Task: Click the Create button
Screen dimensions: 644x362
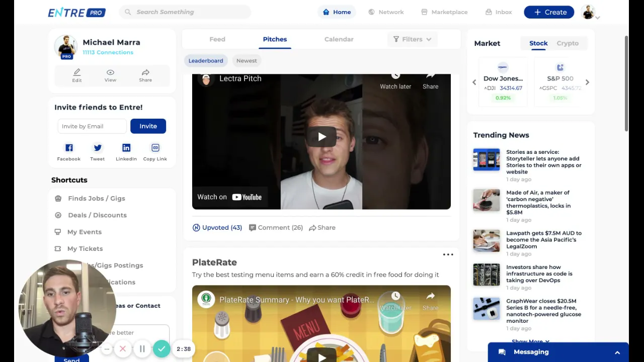Action: (549, 12)
